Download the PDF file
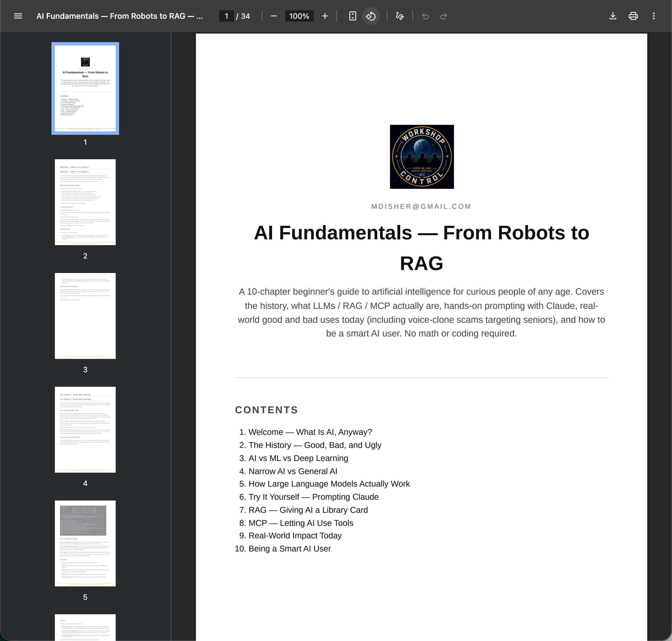The width and height of the screenshot is (672, 641). click(613, 16)
